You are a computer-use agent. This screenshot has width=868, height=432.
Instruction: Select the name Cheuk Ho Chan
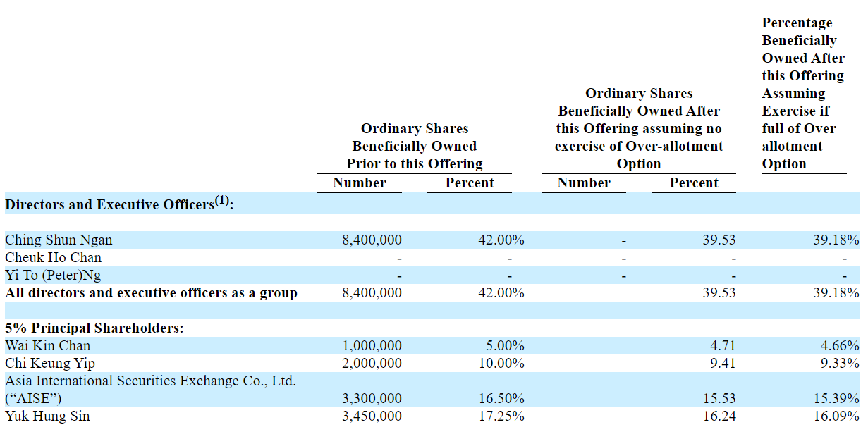[x=53, y=257]
